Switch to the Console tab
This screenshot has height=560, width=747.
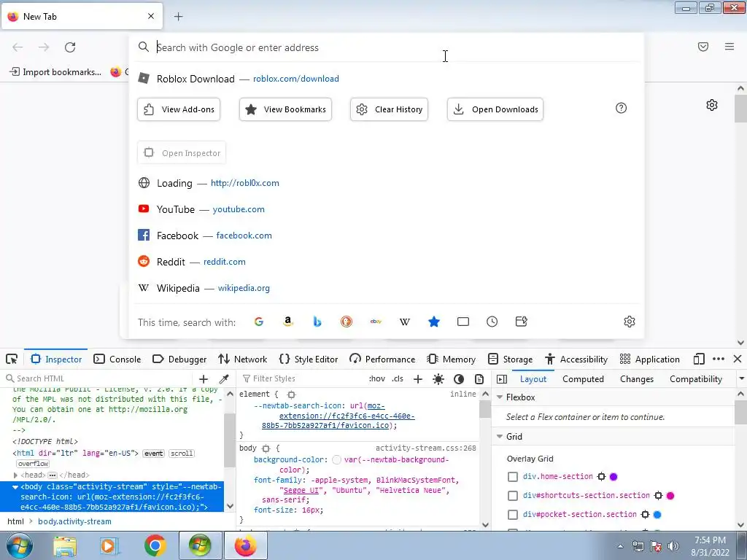[117, 359]
